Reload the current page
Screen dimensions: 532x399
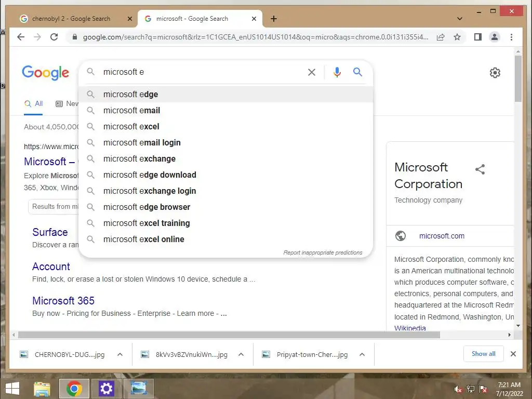pos(54,37)
